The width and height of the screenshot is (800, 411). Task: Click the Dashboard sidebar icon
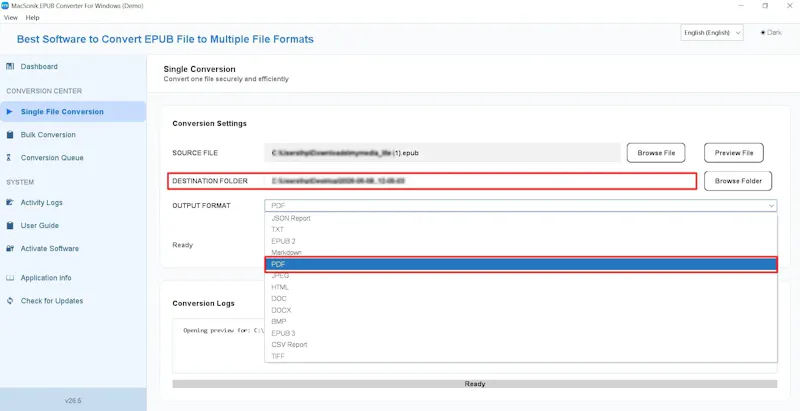[x=10, y=66]
